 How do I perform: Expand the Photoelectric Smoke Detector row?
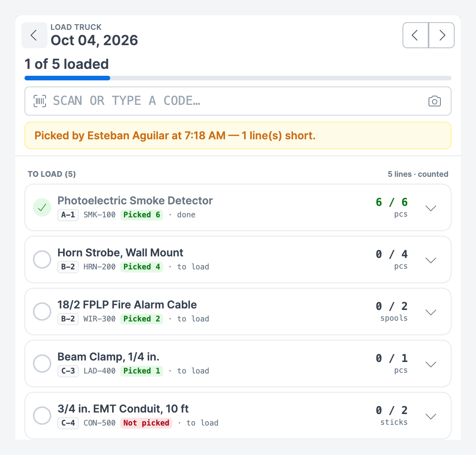[431, 208]
